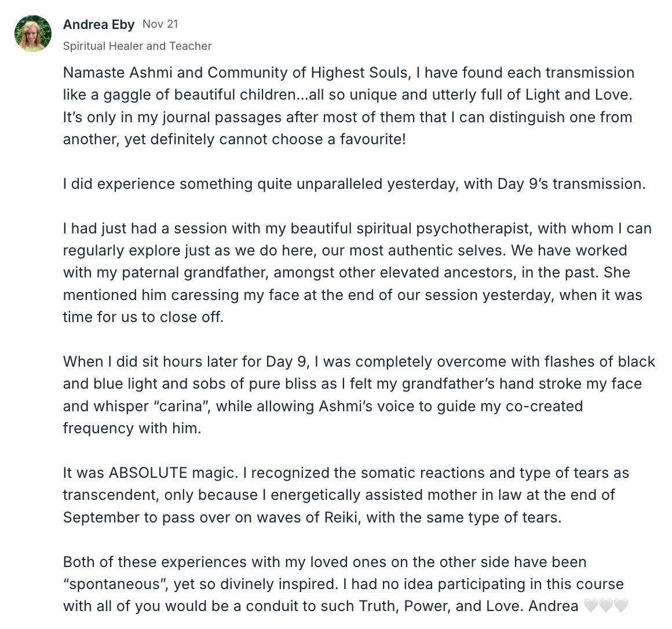Click the phrase Day 9's transmission

(571, 184)
